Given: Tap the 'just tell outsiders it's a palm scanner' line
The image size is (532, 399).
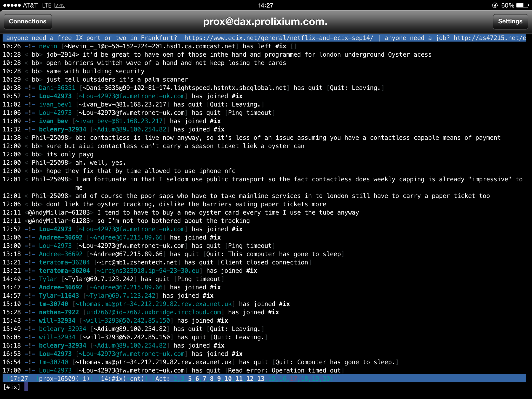Looking at the screenshot, I should tap(117, 79).
